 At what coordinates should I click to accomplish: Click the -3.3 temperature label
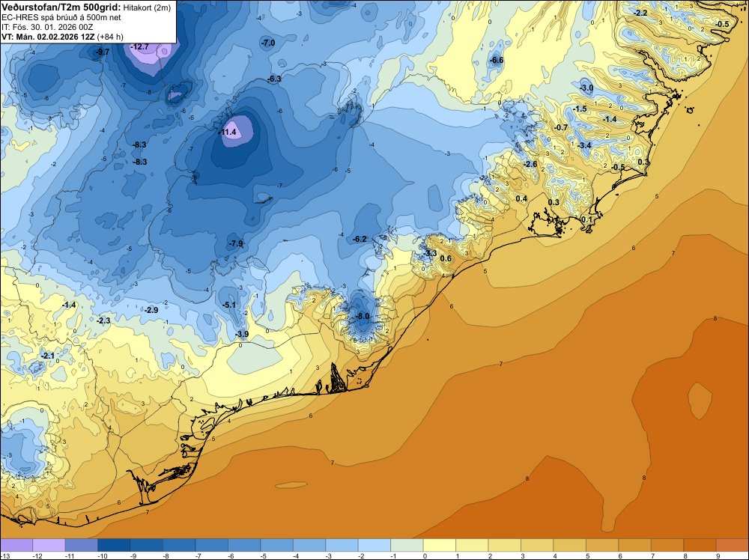430,254
